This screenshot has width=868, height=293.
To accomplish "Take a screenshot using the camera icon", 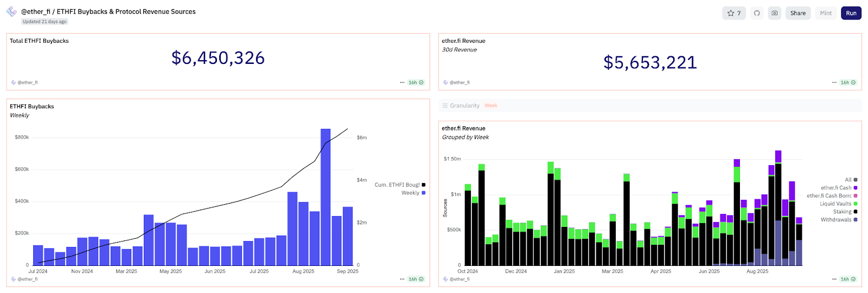I will tap(775, 13).
